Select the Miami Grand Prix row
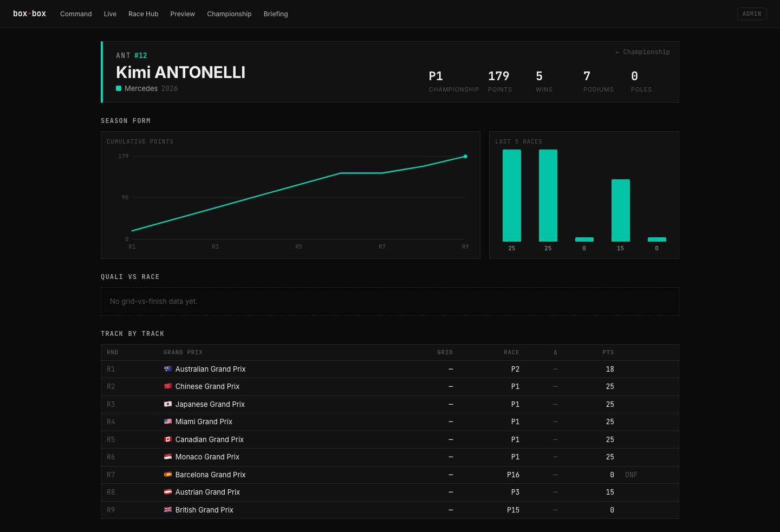 390,422
